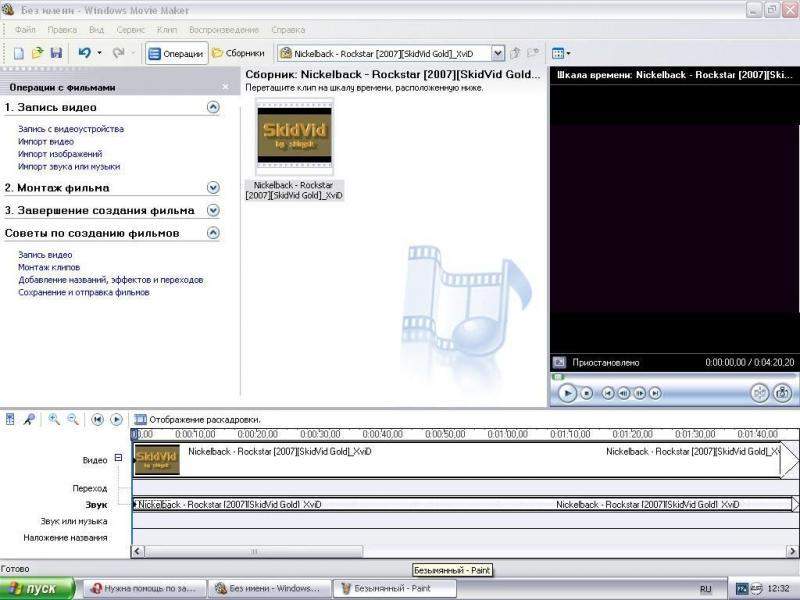
Task: Open the Клип menu
Action: pyautogui.click(x=167, y=30)
